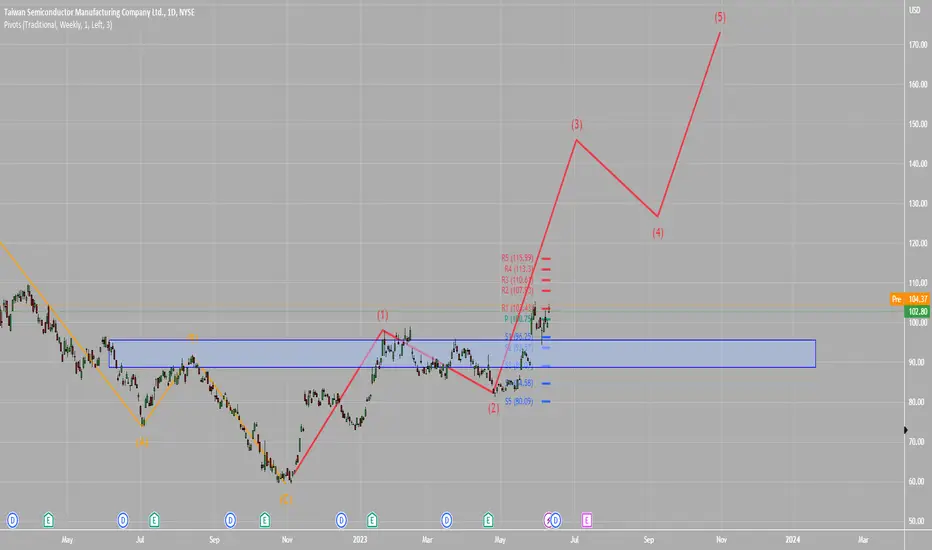Click the 50.00 price axis value
This screenshot has height=550, width=932.
click(918, 521)
